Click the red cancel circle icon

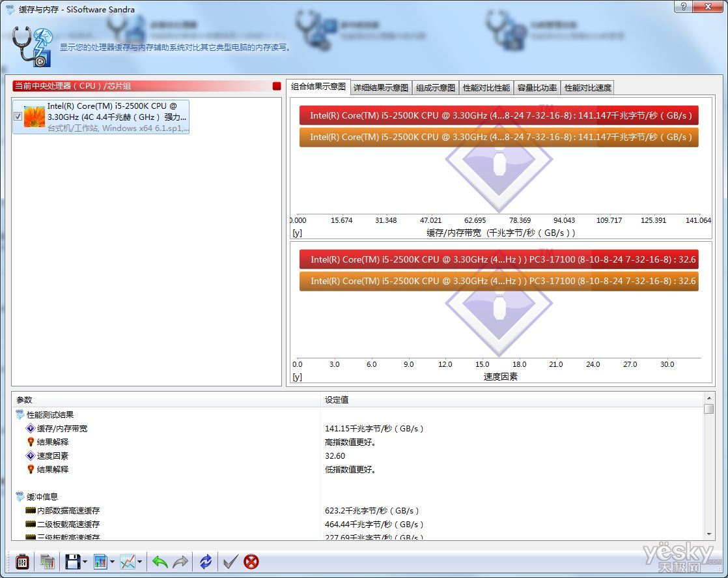coord(251,562)
